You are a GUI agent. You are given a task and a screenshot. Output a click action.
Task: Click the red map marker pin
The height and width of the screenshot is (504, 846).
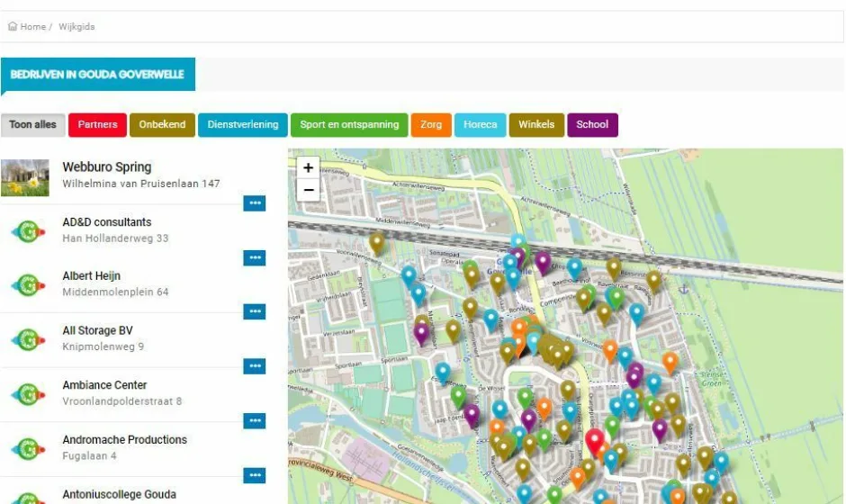tap(594, 441)
